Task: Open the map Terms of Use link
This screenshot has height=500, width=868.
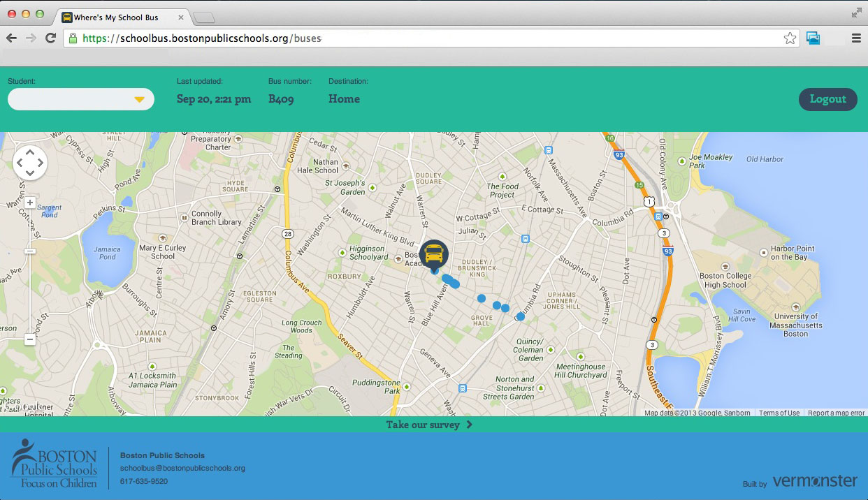Action: [x=779, y=413]
